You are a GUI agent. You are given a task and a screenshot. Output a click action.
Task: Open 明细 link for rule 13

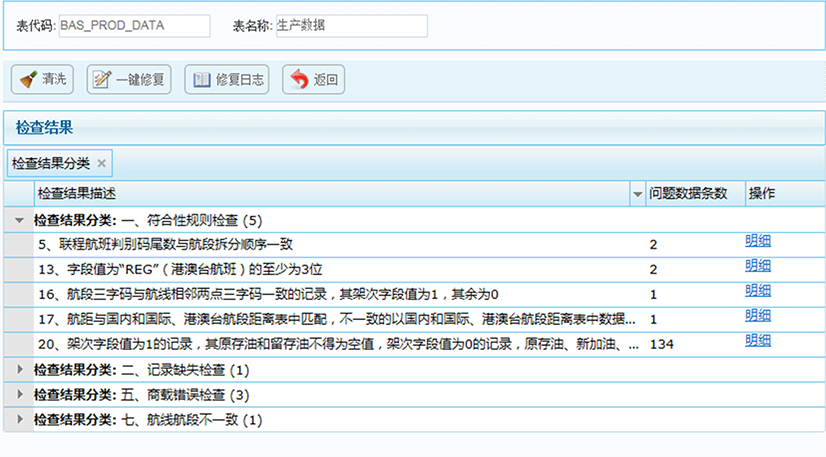point(758,266)
